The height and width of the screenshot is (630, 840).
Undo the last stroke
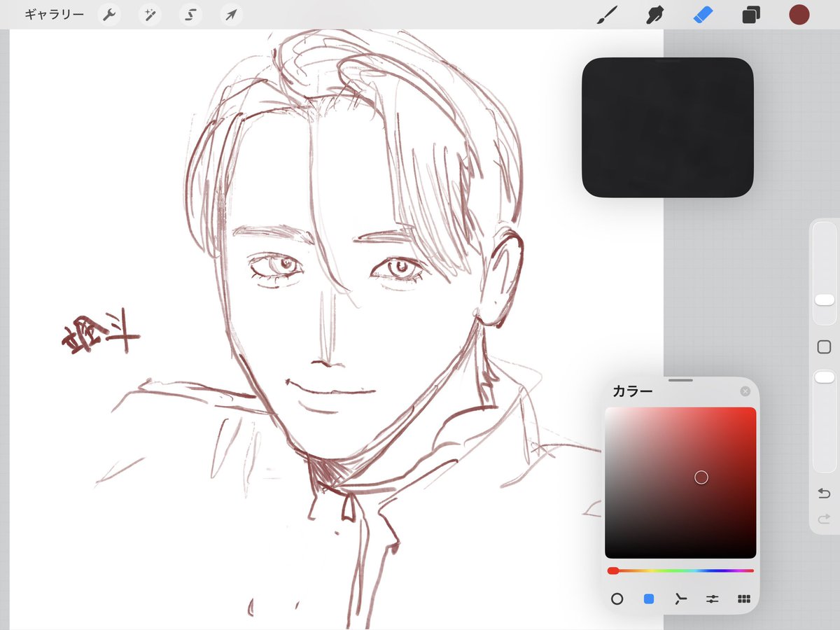click(824, 493)
